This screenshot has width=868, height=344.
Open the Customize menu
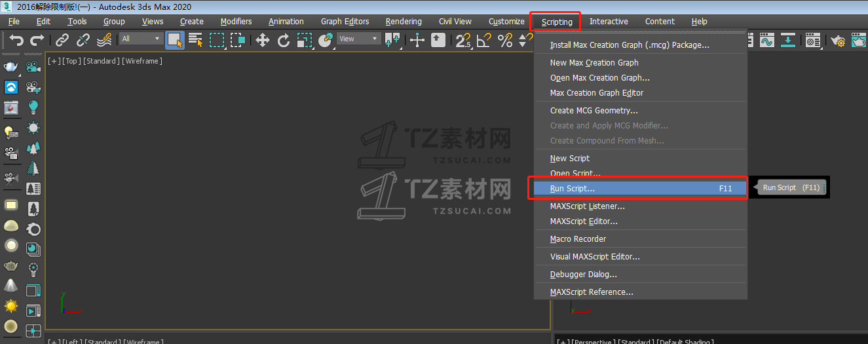[506, 22]
